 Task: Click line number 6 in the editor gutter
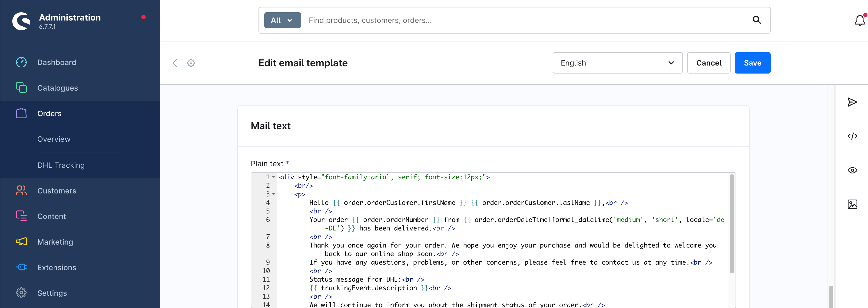pyautogui.click(x=268, y=220)
